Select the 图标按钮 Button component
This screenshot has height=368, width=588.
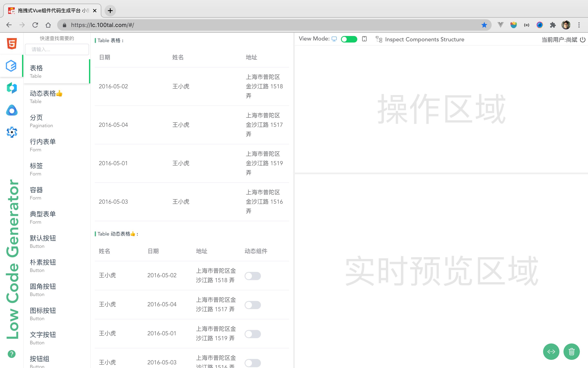[57, 314]
